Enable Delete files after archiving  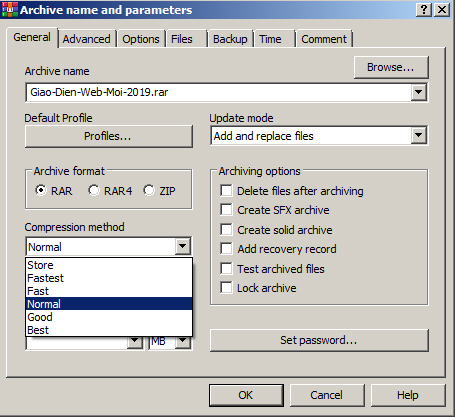tap(226, 191)
